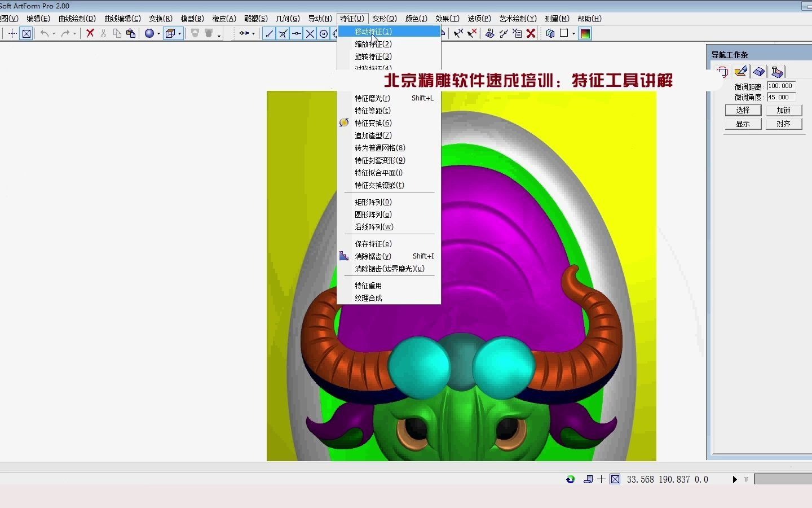The image size is (812, 508).
Task: Click the 显示 button
Action: 743,124
